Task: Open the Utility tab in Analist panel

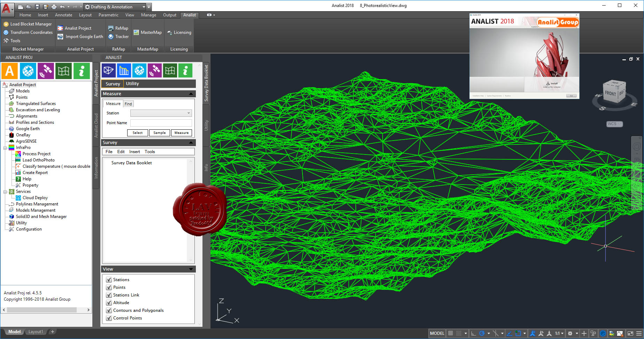Action: pos(132,84)
